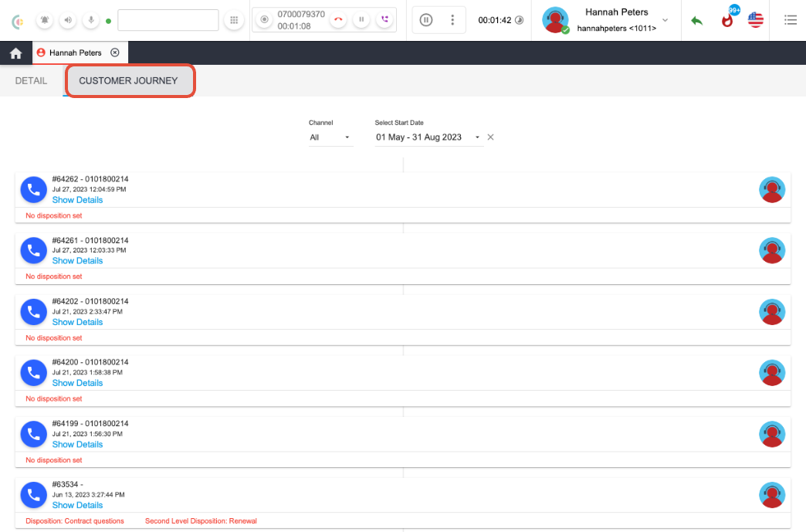
Task: Show Details for interaction #64262
Action: tap(78, 200)
